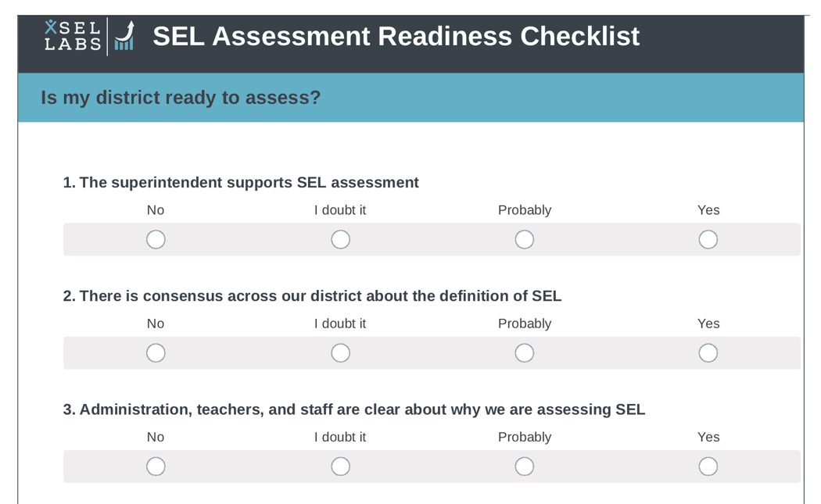Select "No" for superintendent supports SEL assessment
Screen dimensions: 821x504
[156, 239]
